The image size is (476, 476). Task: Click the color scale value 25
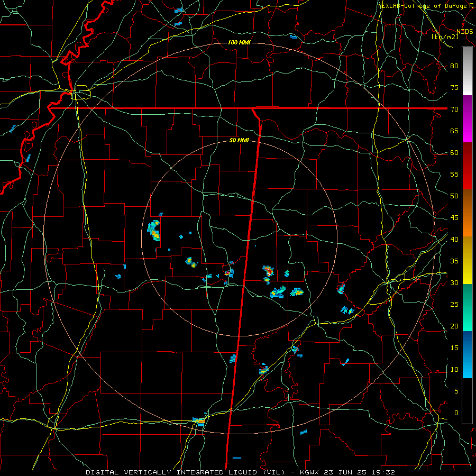454,304
